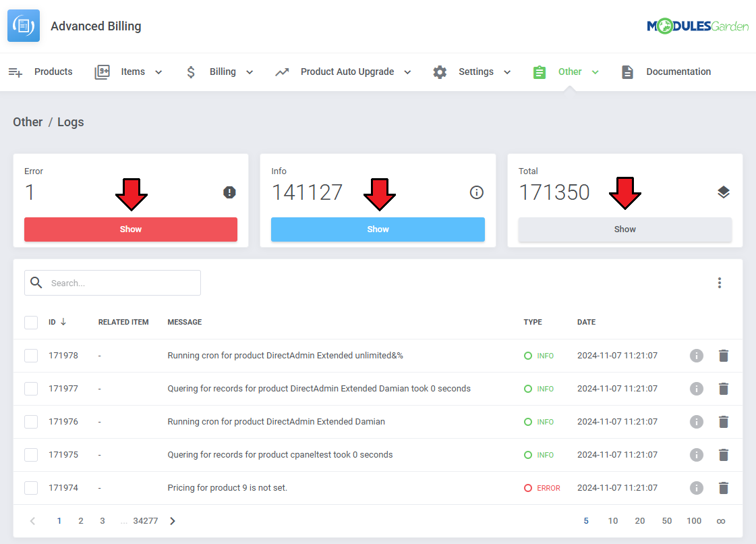Viewport: 756px width, 544px height.
Task: Click trash icon for log 171976
Action: (x=724, y=422)
